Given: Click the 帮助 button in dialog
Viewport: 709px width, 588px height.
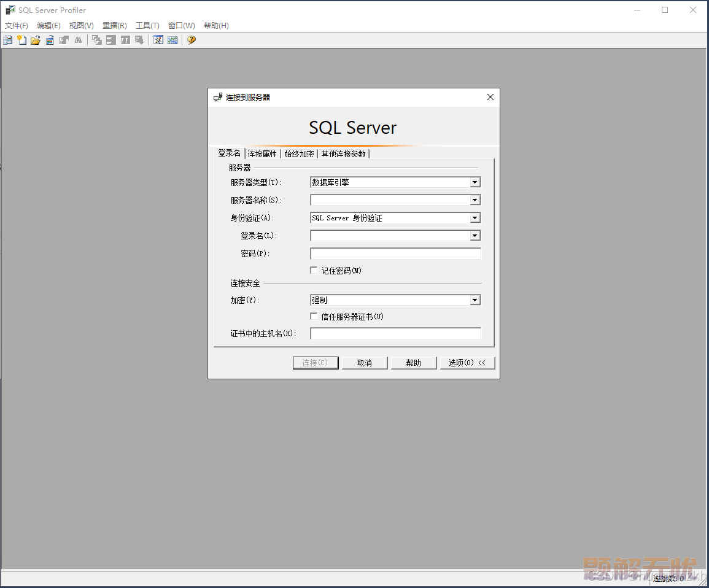Looking at the screenshot, I should click(x=413, y=363).
